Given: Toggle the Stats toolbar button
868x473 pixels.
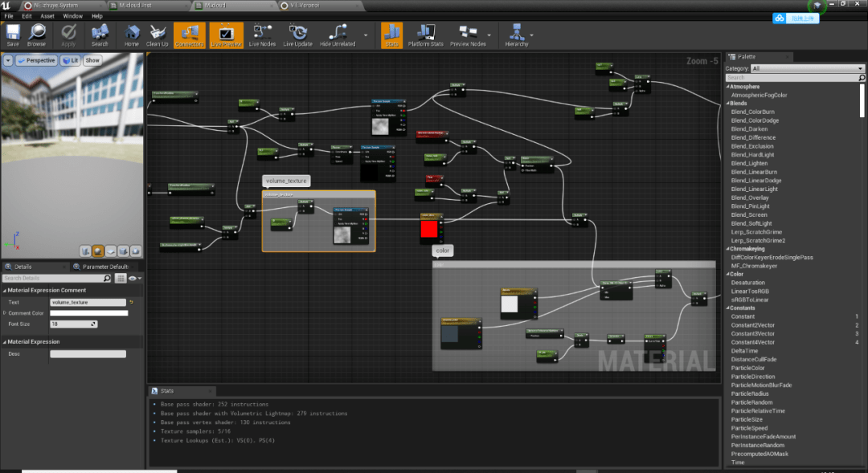Looking at the screenshot, I should [x=392, y=35].
